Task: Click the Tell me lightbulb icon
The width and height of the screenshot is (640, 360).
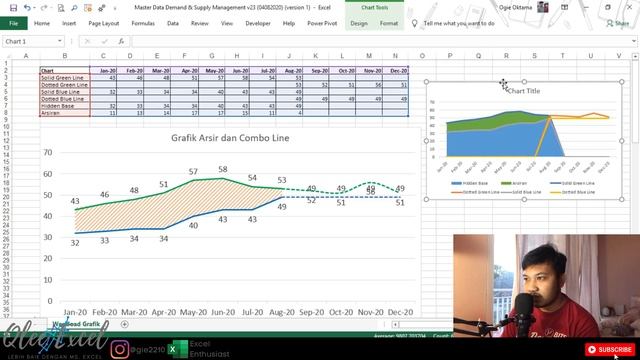Action: click(x=414, y=23)
